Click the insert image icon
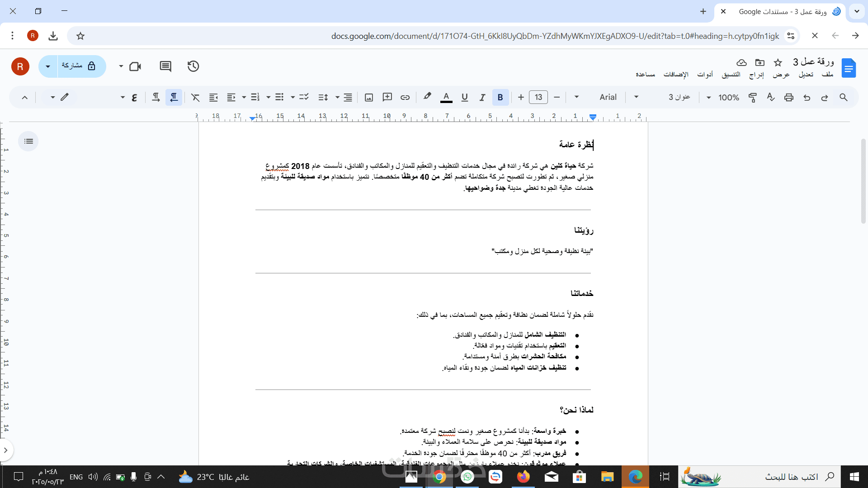Screen dimensions: 868x488 (369, 97)
